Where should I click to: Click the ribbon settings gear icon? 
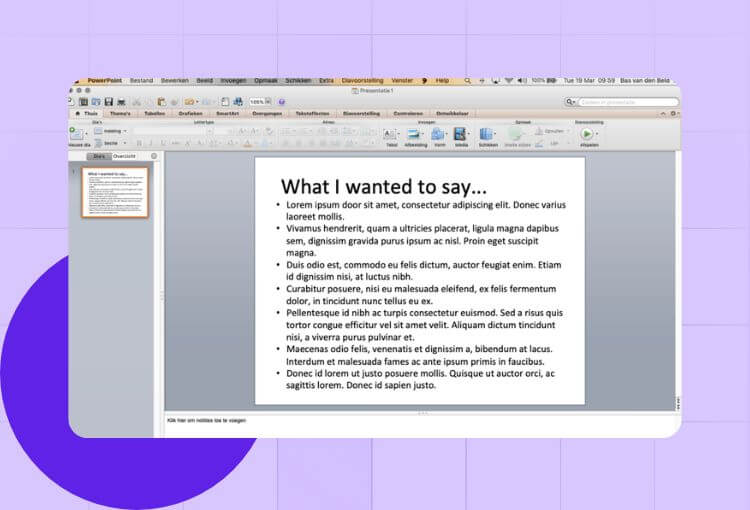click(673, 113)
